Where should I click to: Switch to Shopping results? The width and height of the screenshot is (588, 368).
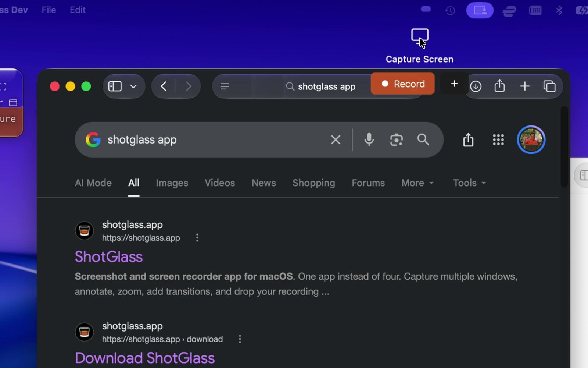[314, 183]
